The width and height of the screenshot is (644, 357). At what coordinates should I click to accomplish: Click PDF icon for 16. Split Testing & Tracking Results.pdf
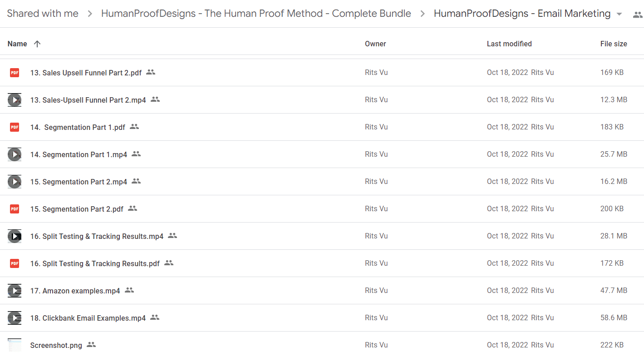[x=15, y=263]
